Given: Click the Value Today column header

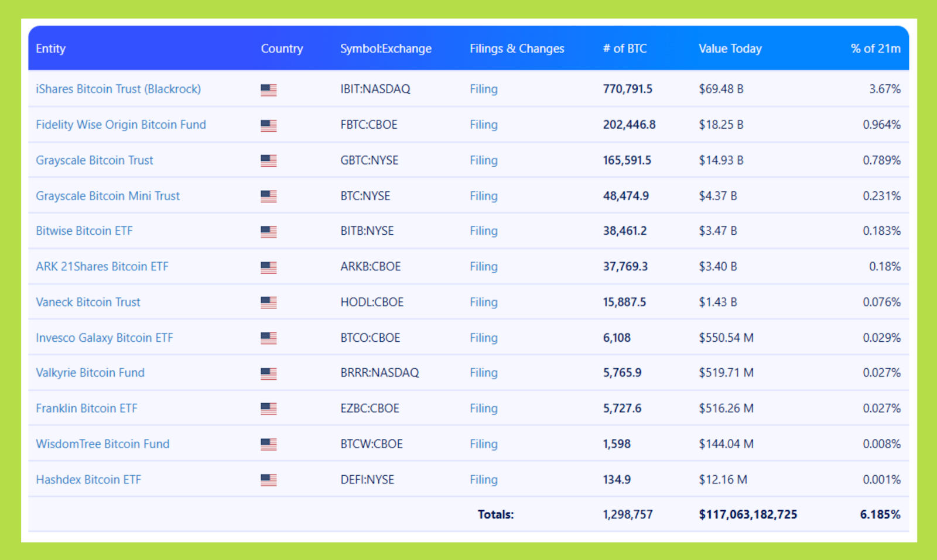Looking at the screenshot, I should (730, 49).
